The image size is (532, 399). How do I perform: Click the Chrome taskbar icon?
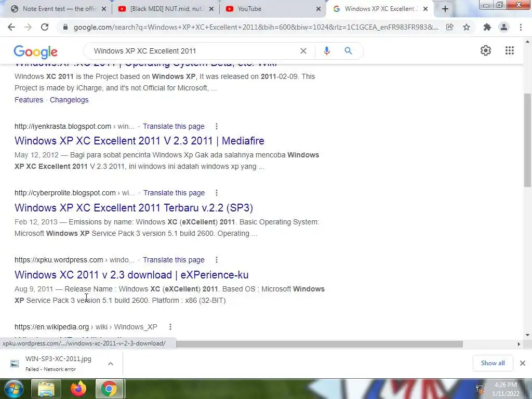pyautogui.click(x=109, y=389)
